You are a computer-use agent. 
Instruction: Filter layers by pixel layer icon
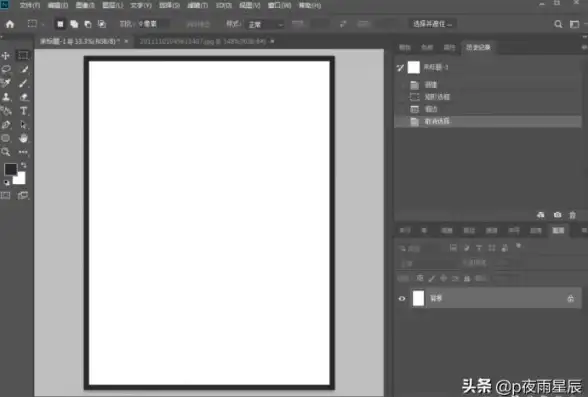453,248
